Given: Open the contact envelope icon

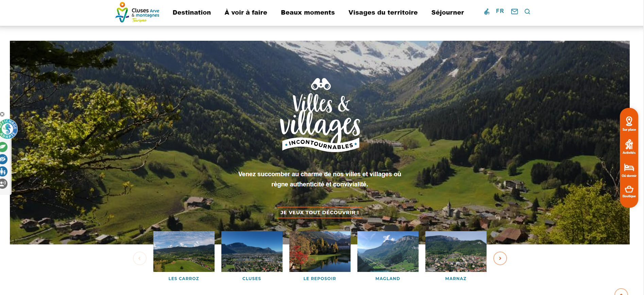Looking at the screenshot, I should 514,12.
